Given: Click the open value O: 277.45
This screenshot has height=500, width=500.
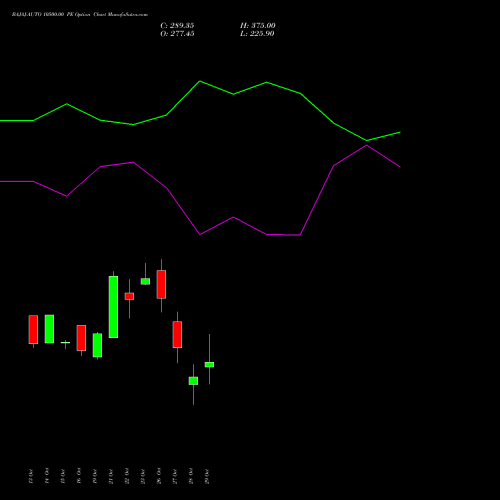Looking at the screenshot, I should click(x=177, y=34).
